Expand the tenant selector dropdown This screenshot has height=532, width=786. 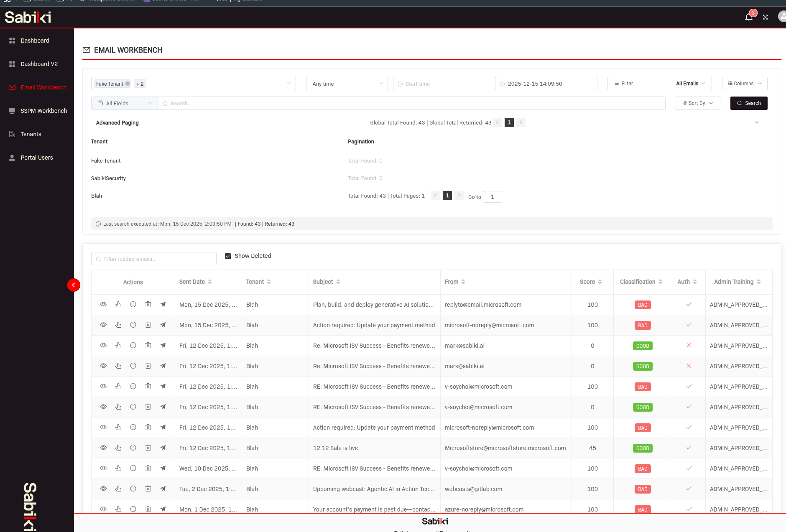click(288, 84)
